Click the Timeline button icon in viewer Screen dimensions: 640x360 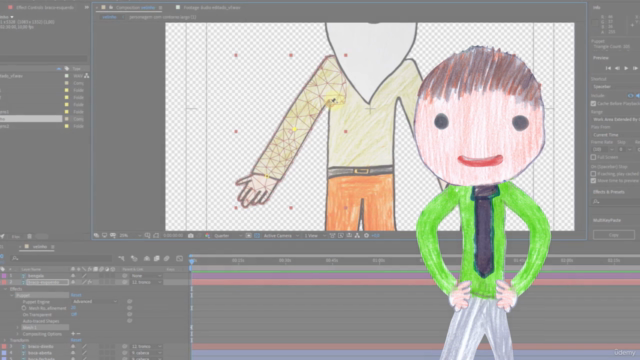(349, 236)
